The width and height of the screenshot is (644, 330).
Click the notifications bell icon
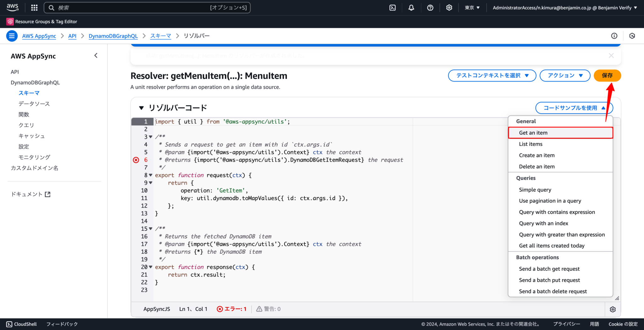pos(411,8)
